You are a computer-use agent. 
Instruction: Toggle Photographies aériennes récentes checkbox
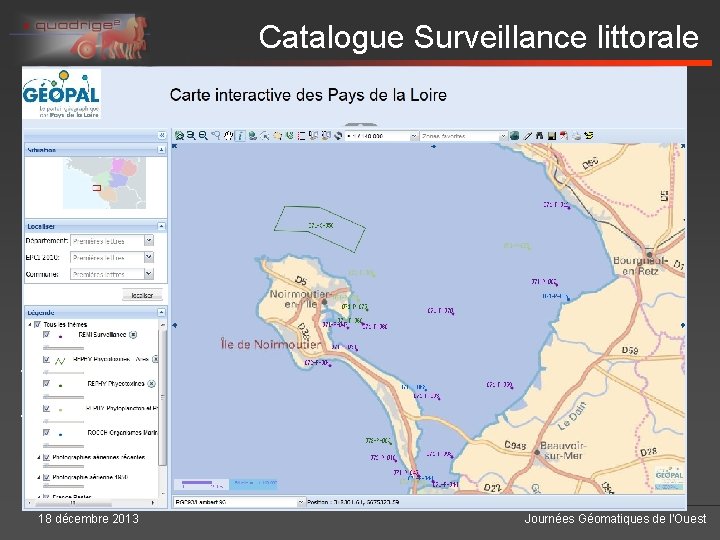(x=46, y=457)
